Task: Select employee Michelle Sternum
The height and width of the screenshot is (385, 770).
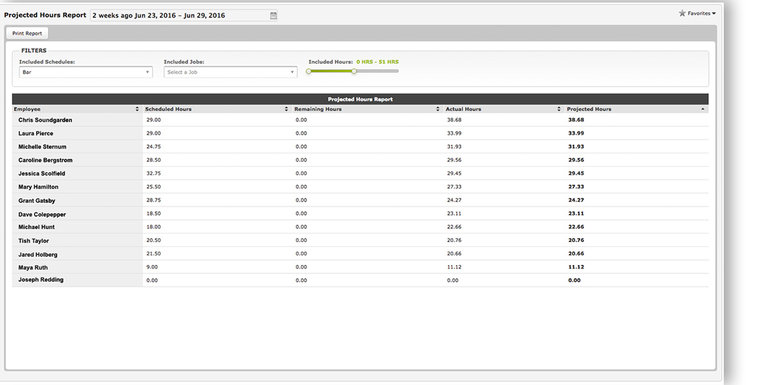Action: tap(42, 147)
